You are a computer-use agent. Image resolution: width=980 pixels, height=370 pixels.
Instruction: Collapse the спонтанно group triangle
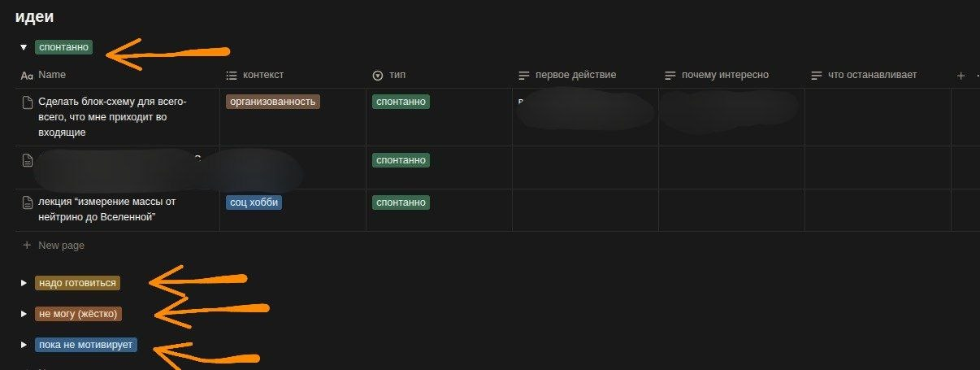click(x=24, y=48)
